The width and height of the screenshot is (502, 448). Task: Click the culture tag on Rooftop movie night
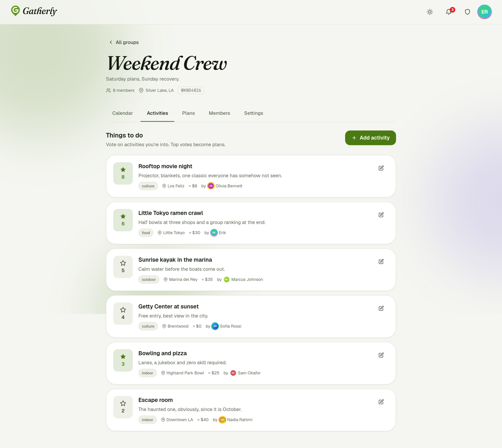(x=148, y=186)
